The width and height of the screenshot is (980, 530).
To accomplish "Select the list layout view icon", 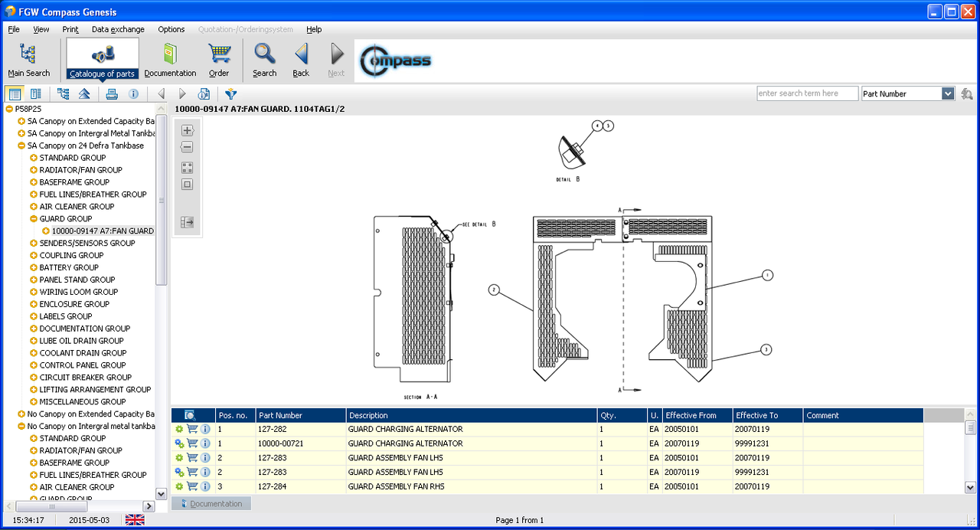I will (14, 93).
